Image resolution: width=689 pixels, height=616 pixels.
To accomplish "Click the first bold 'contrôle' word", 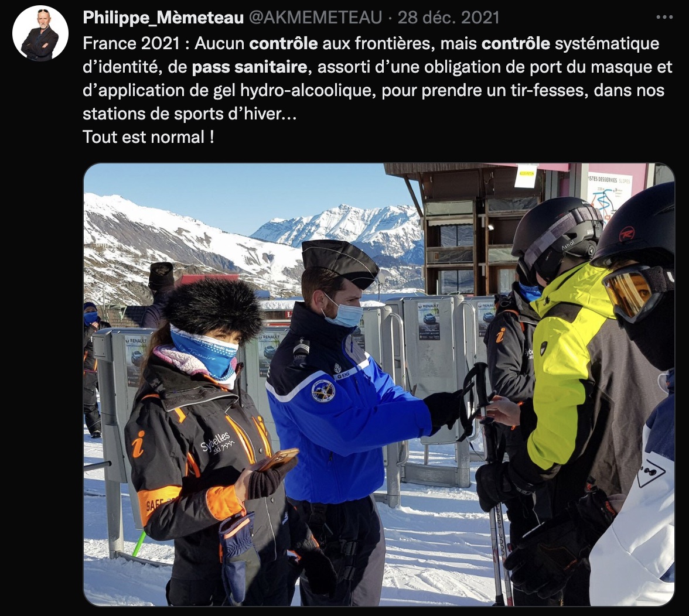I will 284,43.
